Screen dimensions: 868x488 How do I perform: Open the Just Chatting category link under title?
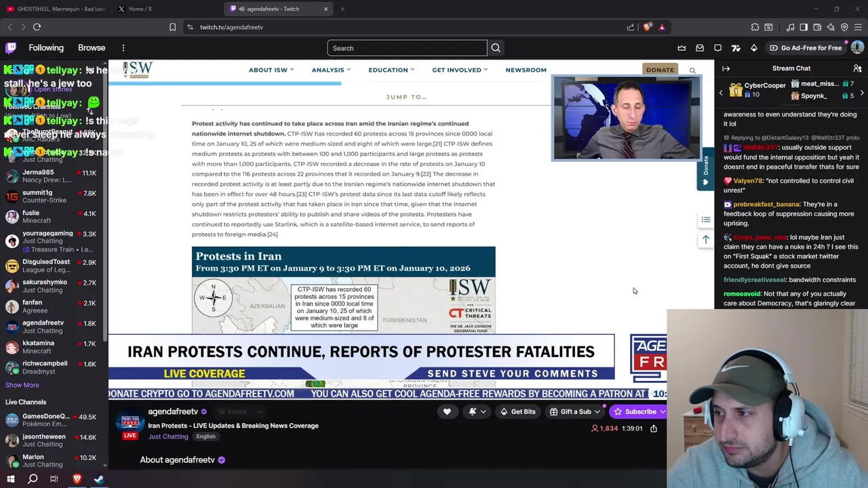click(168, 436)
